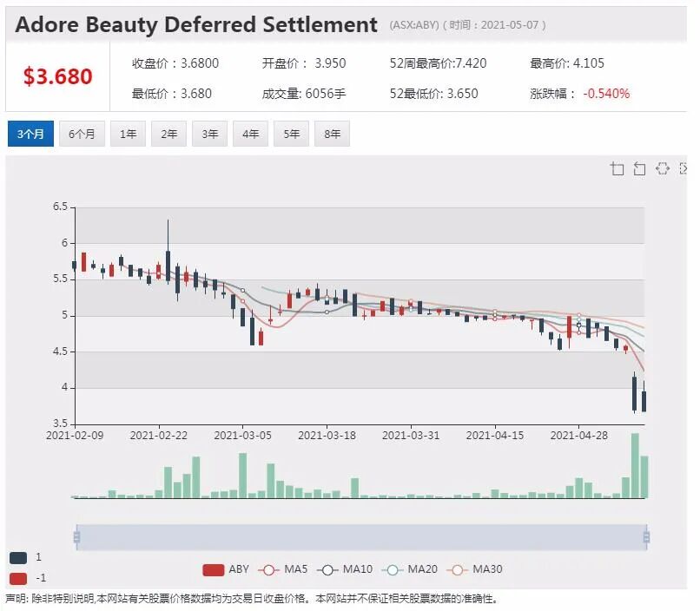The width and height of the screenshot is (700, 611).
Task: Click the 6.5 y-axis price label
Action: (60, 207)
